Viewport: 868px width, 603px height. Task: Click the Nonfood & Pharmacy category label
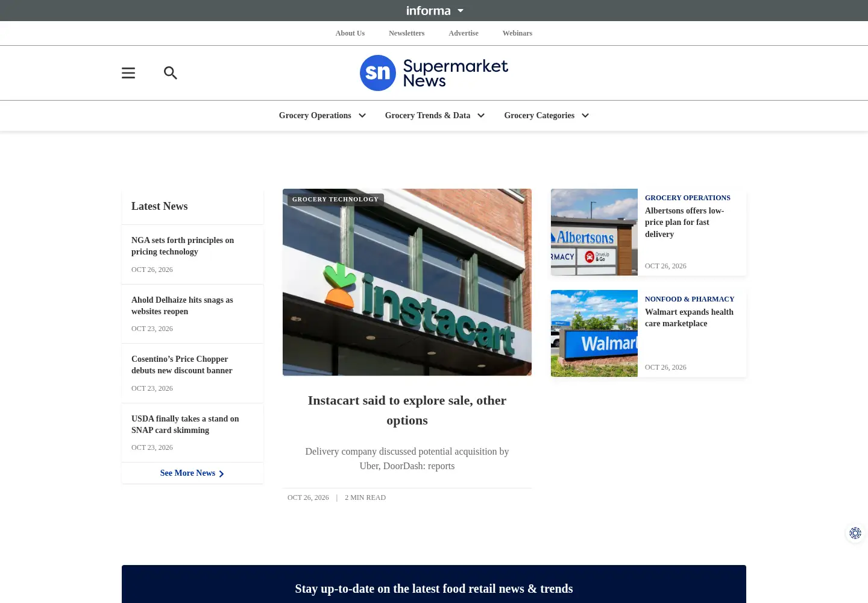tap(690, 299)
